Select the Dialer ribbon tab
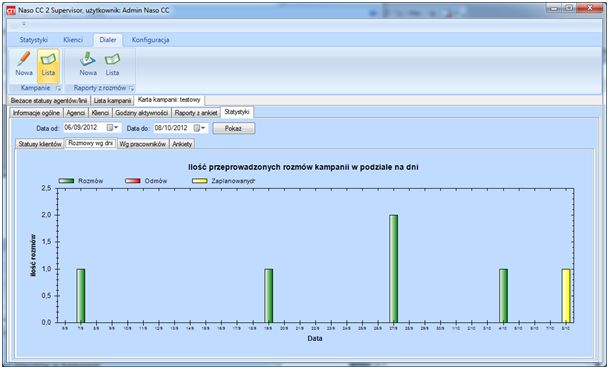Viewport: 609px width, 369px height. pos(108,40)
